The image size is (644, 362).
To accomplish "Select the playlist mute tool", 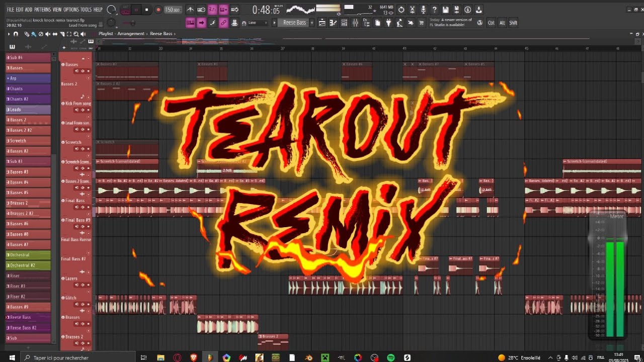I will [48, 34].
